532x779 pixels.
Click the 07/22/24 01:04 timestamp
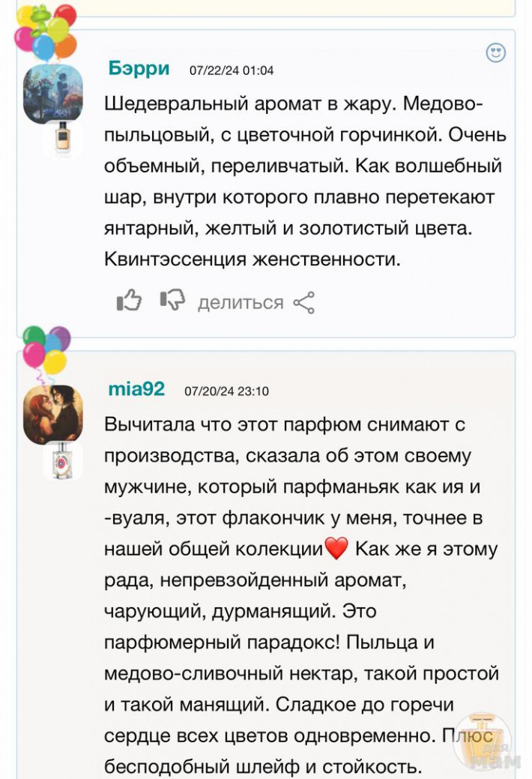[232, 70]
